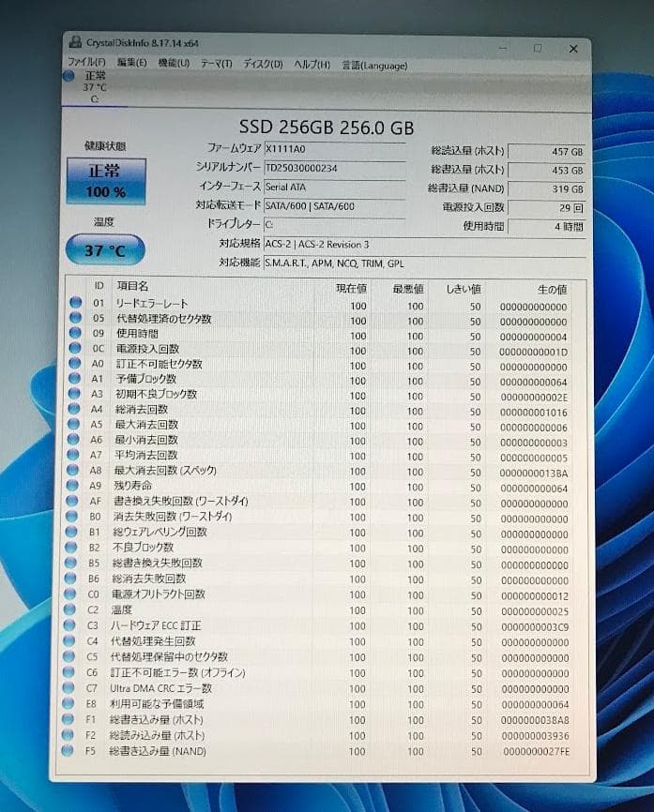Select the B5 総書き換え失敗回数 row name

pyautogui.click(x=157, y=563)
